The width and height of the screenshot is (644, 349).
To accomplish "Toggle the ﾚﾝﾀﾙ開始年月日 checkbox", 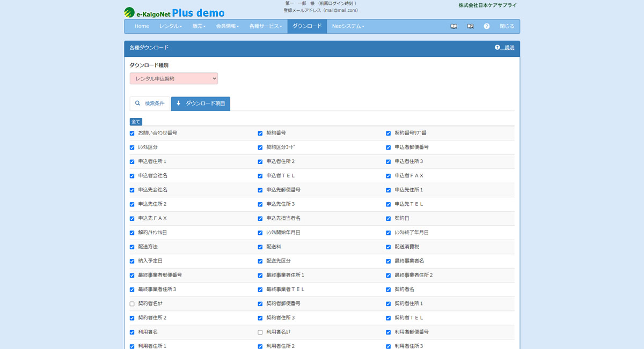I will (260, 233).
